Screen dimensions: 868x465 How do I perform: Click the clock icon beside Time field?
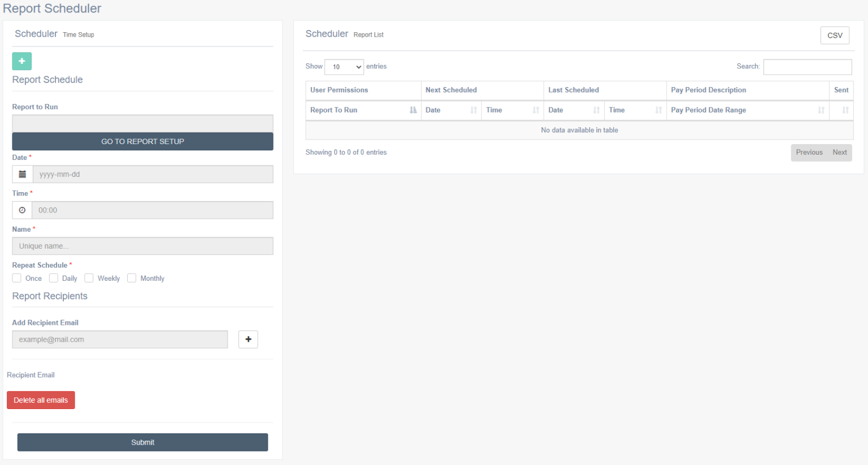pyautogui.click(x=21, y=210)
